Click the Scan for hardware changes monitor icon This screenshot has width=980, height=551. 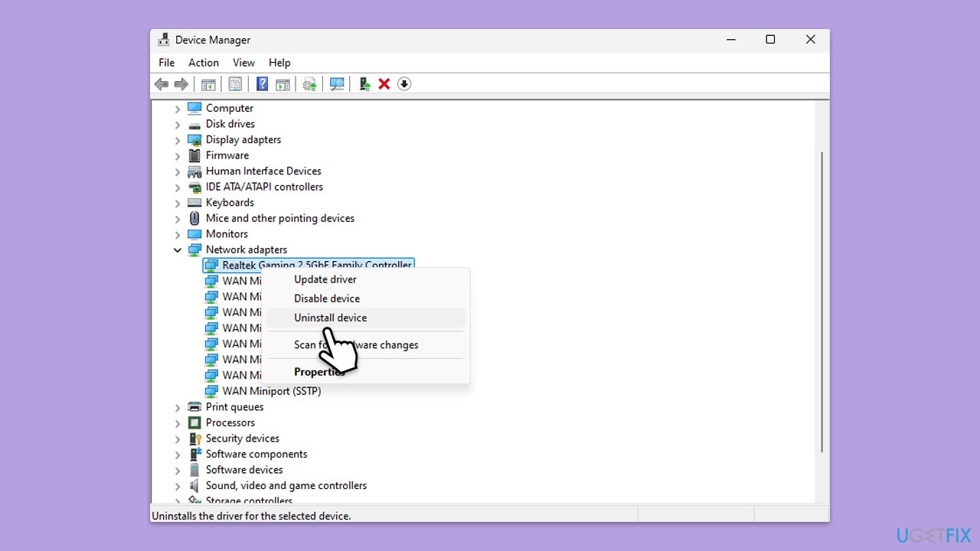tap(337, 84)
